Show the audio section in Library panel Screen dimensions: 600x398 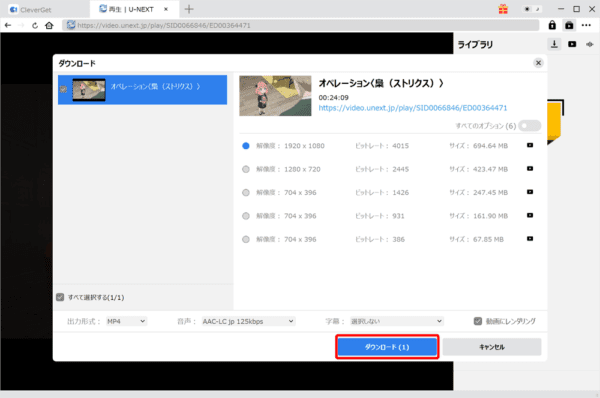tap(590, 44)
